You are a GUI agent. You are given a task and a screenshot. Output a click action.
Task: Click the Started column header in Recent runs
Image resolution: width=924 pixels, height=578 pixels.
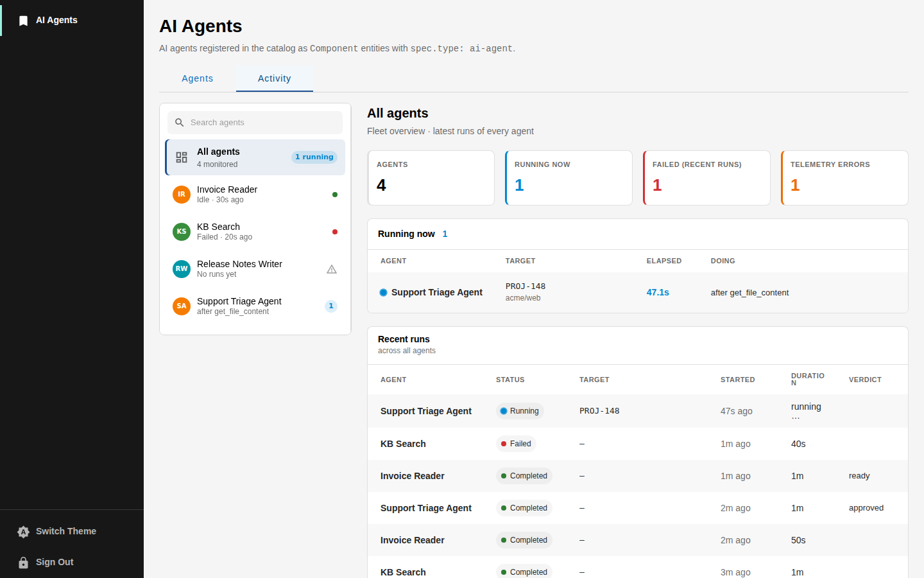738,380
